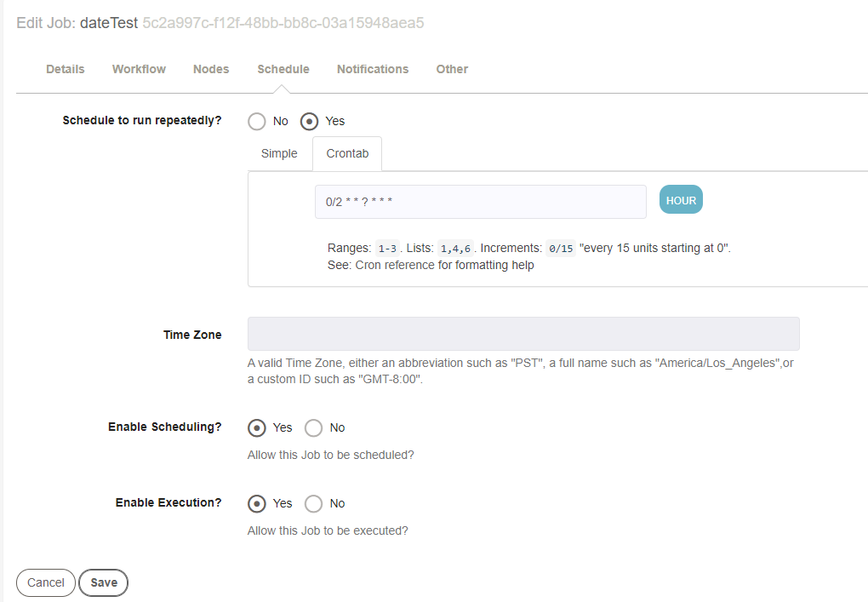Click the 1-3 ranges example code
The width and height of the screenshot is (868, 602).
point(387,249)
